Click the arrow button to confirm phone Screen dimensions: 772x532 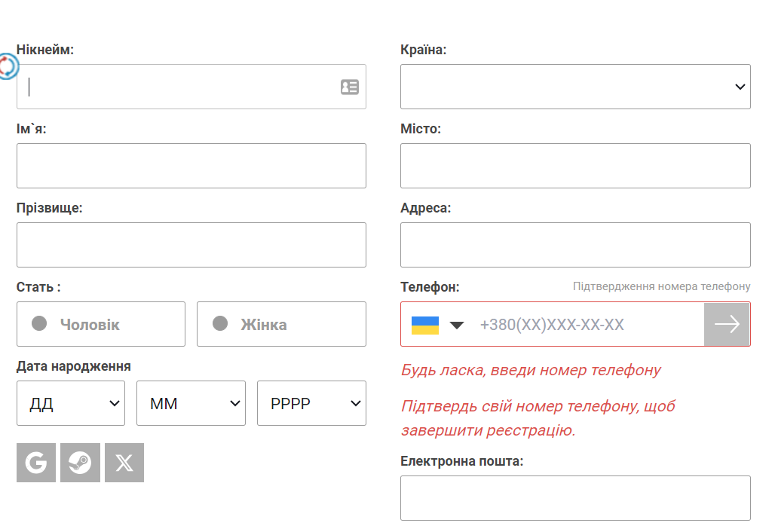click(727, 324)
